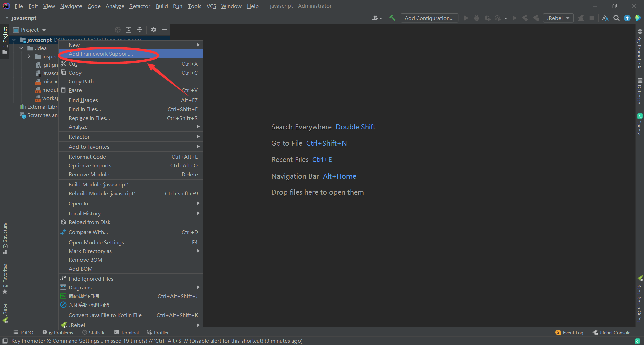This screenshot has width=644, height=345.
Task: Open the Tools menu
Action: (194, 6)
